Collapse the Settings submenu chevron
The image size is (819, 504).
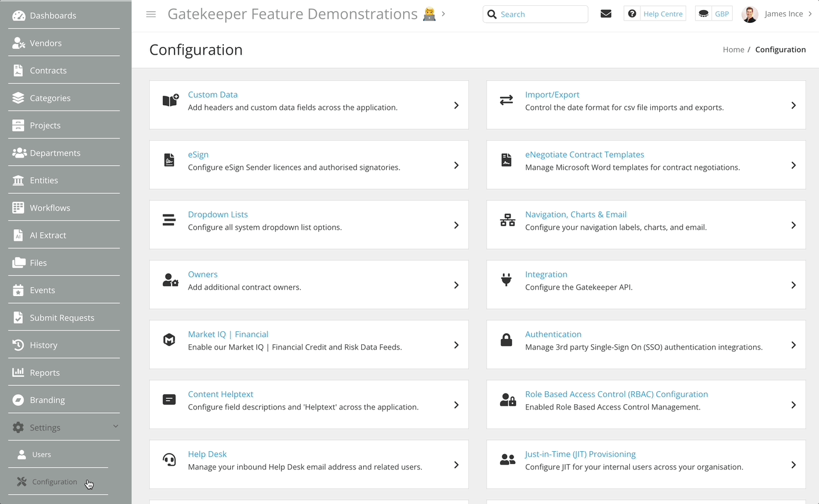(115, 426)
